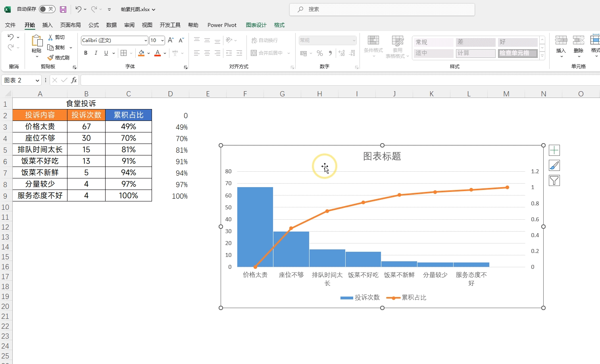Click the percent style icon
This screenshot has height=364, width=600.
[x=320, y=53]
